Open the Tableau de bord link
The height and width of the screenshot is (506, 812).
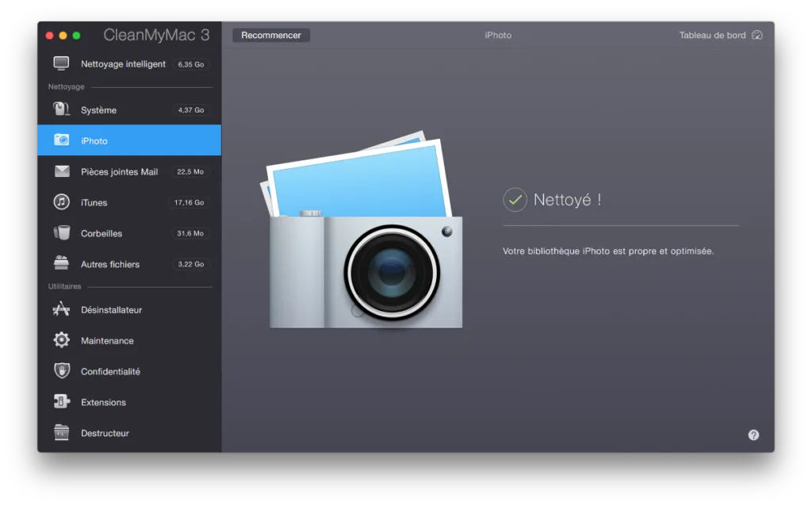(x=712, y=35)
